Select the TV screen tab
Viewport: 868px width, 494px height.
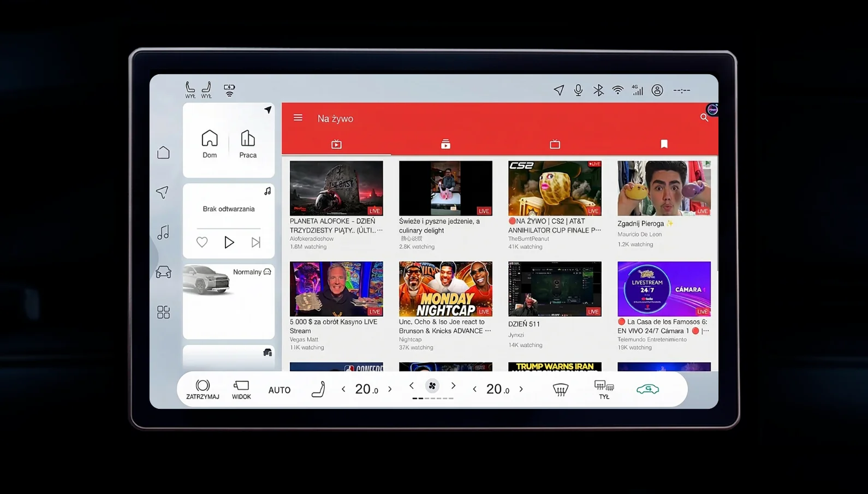(x=555, y=144)
